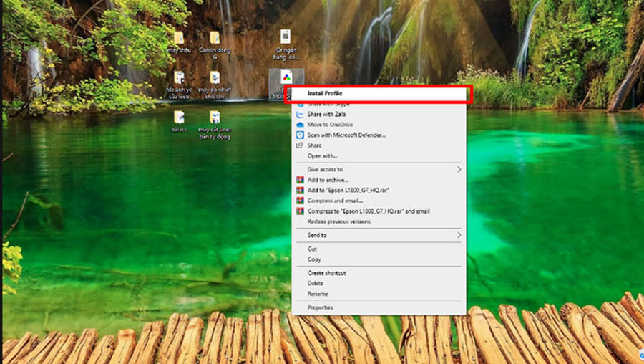This screenshot has height=364, width=644.
Task: Choose 'Open with...' from context menu
Action: click(322, 155)
